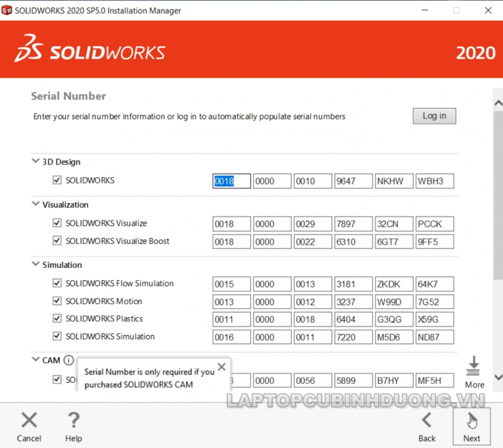Uncheck the SOLIDWORKS 3D Design checkbox
This screenshot has width=503, height=448.
(x=57, y=180)
